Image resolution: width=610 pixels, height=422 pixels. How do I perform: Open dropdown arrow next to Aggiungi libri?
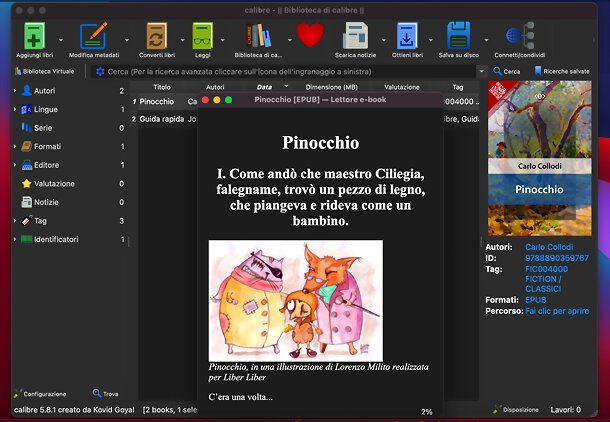pyautogui.click(x=61, y=40)
